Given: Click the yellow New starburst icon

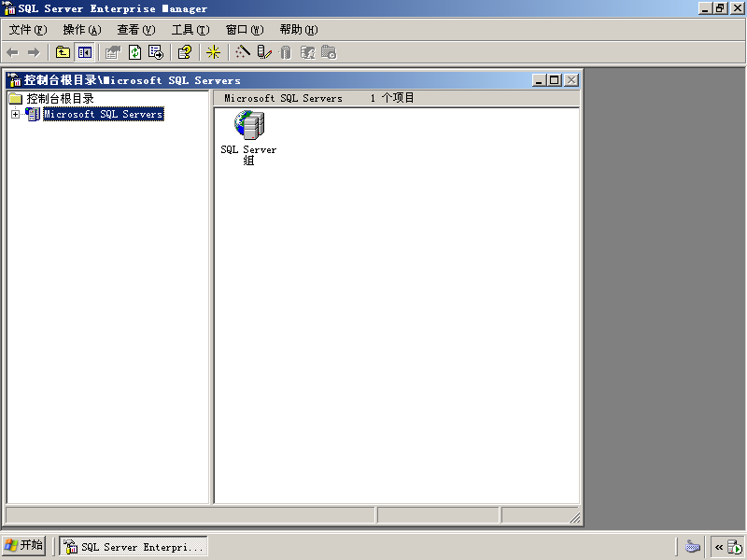Looking at the screenshot, I should 213,52.
